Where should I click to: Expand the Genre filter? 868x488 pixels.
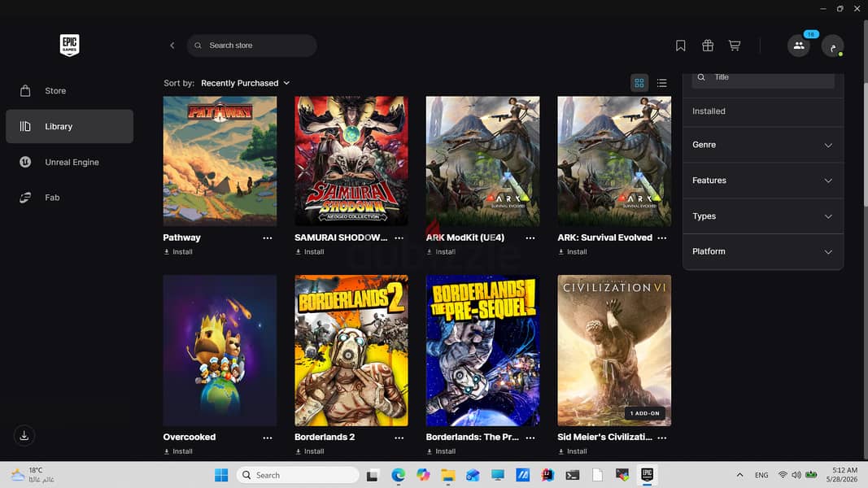click(x=763, y=145)
